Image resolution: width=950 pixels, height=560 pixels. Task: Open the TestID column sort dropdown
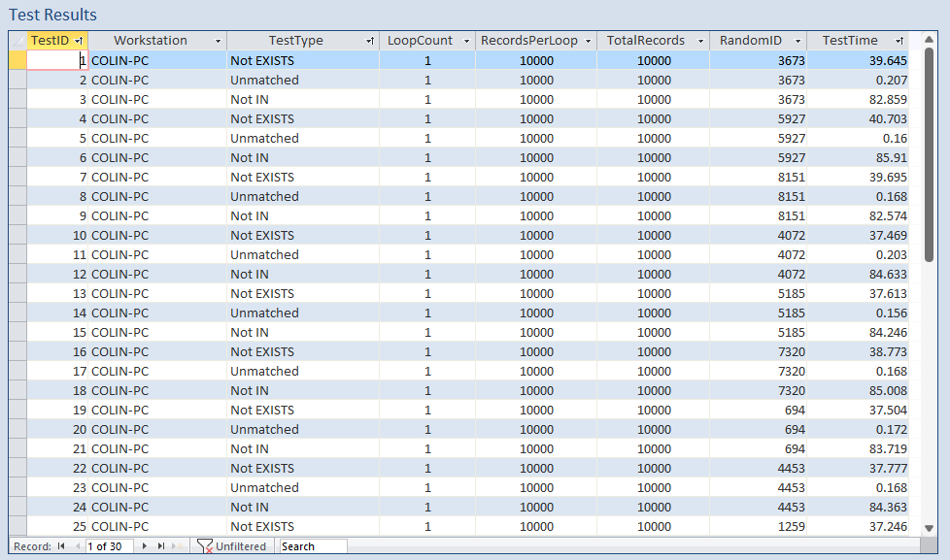pyautogui.click(x=79, y=41)
